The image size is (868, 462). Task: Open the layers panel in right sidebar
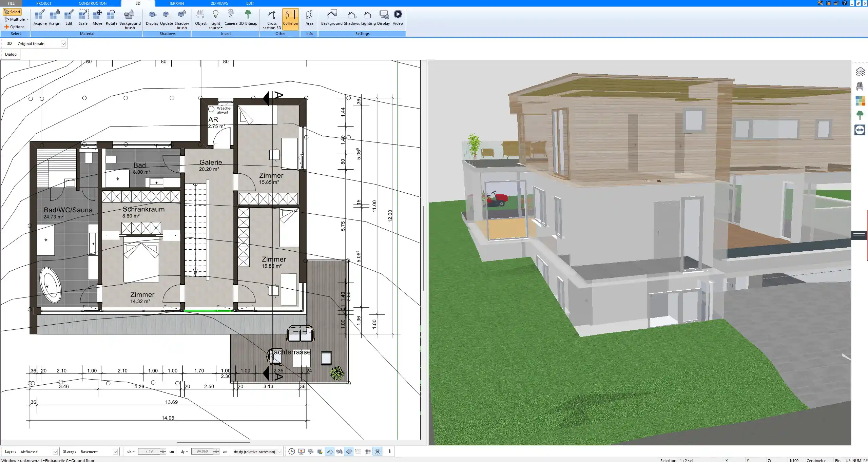tap(860, 72)
